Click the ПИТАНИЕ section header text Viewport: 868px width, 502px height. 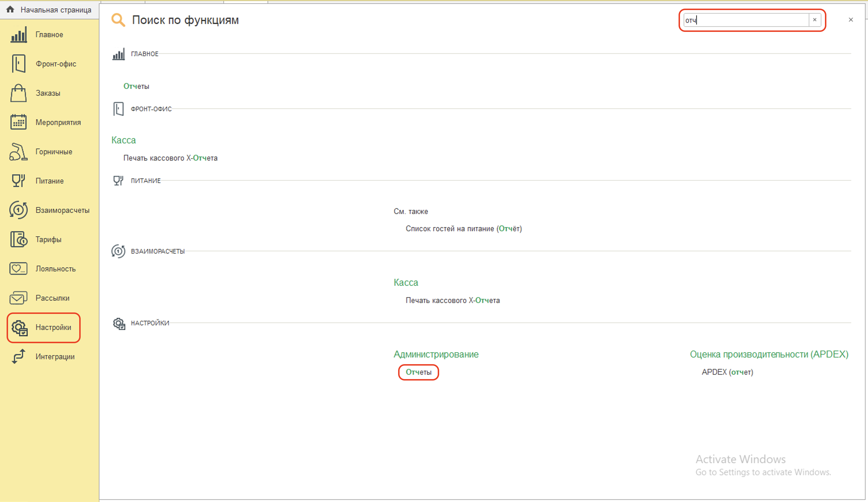click(146, 181)
